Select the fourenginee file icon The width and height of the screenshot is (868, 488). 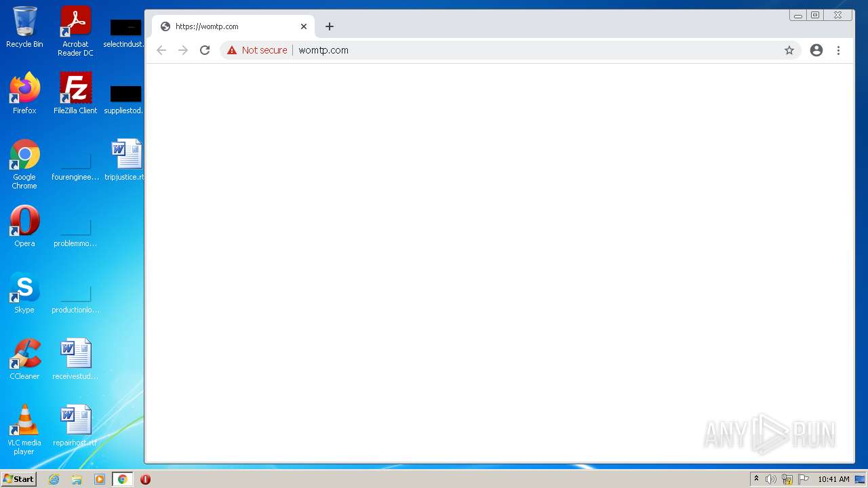(75, 165)
